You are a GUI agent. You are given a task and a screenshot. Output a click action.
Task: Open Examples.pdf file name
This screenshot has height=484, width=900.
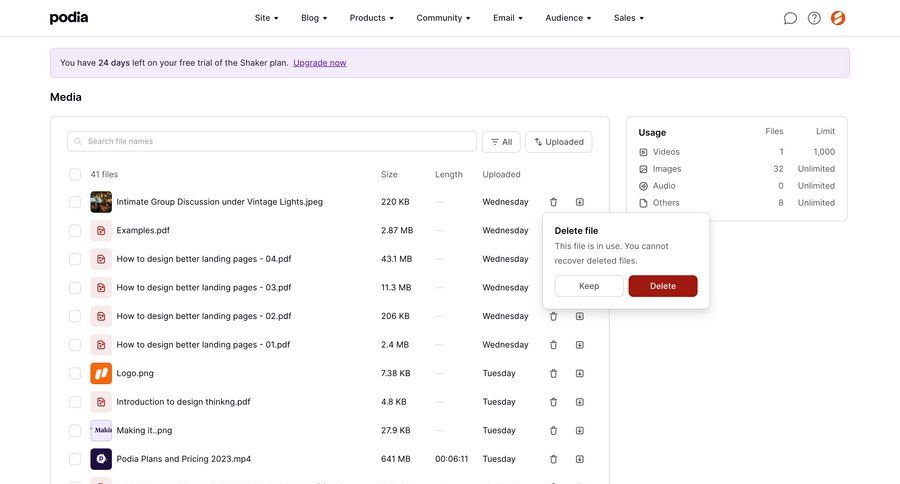click(x=143, y=231)
